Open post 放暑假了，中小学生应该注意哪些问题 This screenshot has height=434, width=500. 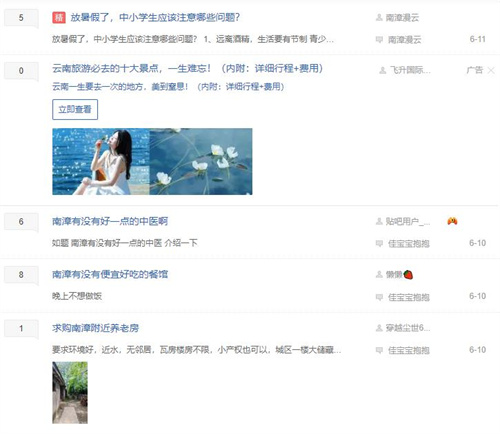(x=155, y=17)
